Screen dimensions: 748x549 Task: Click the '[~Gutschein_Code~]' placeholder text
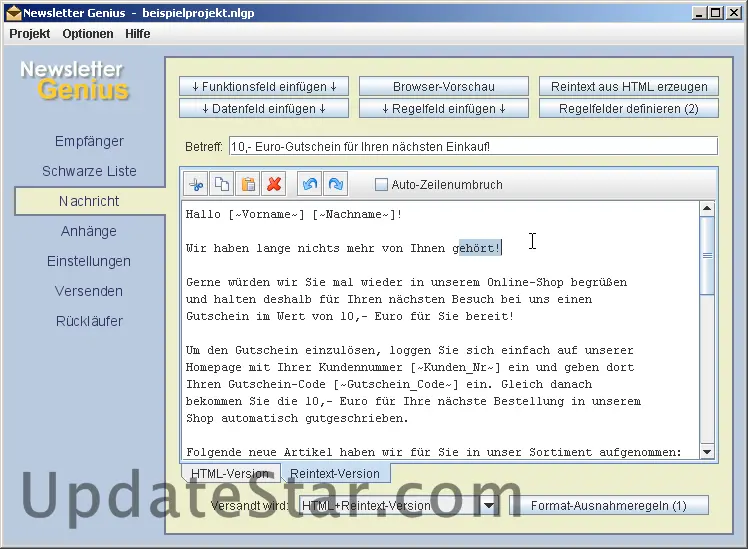coord(396,384)
